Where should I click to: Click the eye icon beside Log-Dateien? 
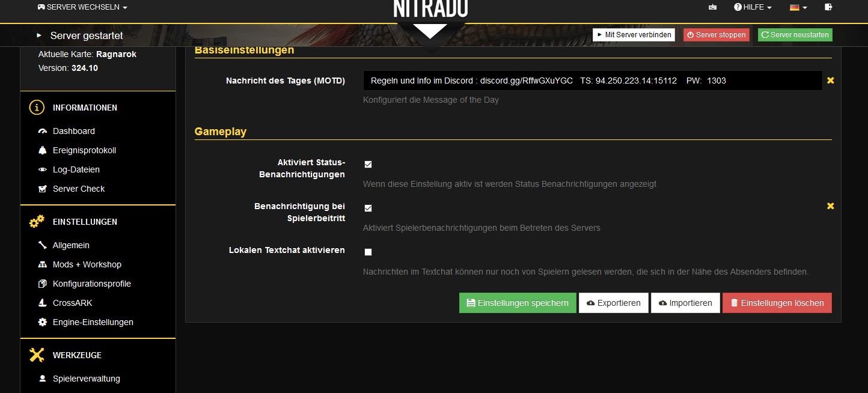click(42, 169)
